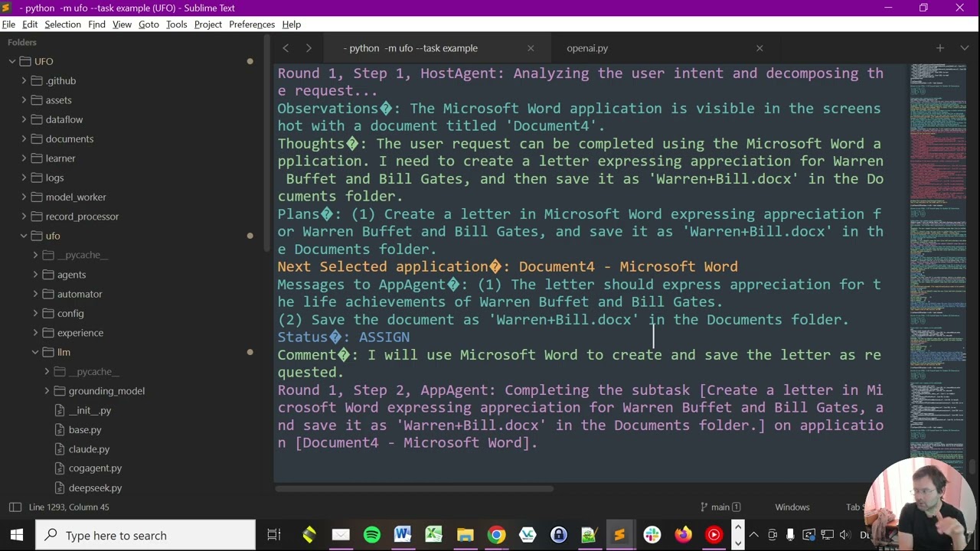Open Spotify from the taskbar
Image resolution: width=980 pixels, height=551 pixels.
(372, 535)
